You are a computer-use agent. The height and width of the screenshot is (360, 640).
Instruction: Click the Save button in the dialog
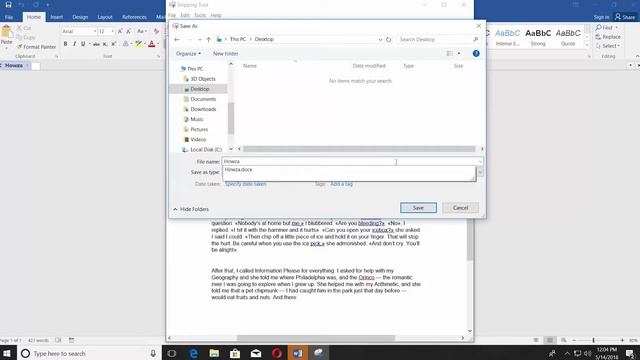point(418,208)
